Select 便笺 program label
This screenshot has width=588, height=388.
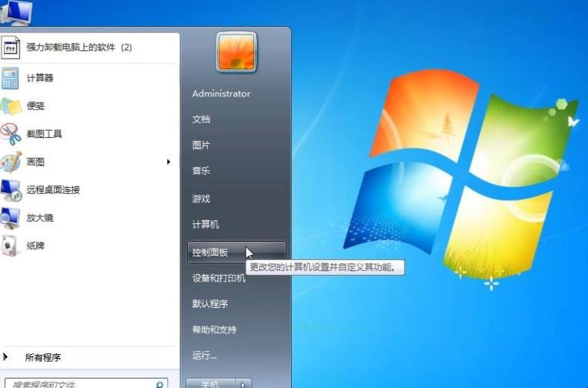point(35,105)
